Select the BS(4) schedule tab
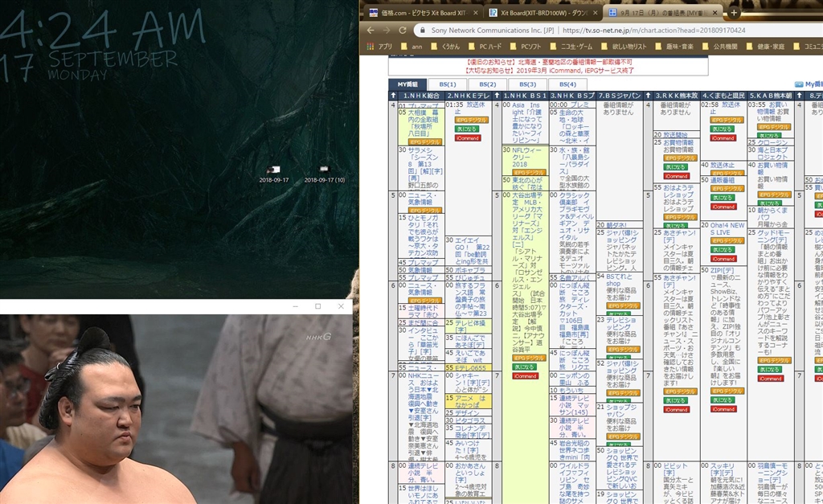This screenshot has width=823, height=504. tap(567, 84)
